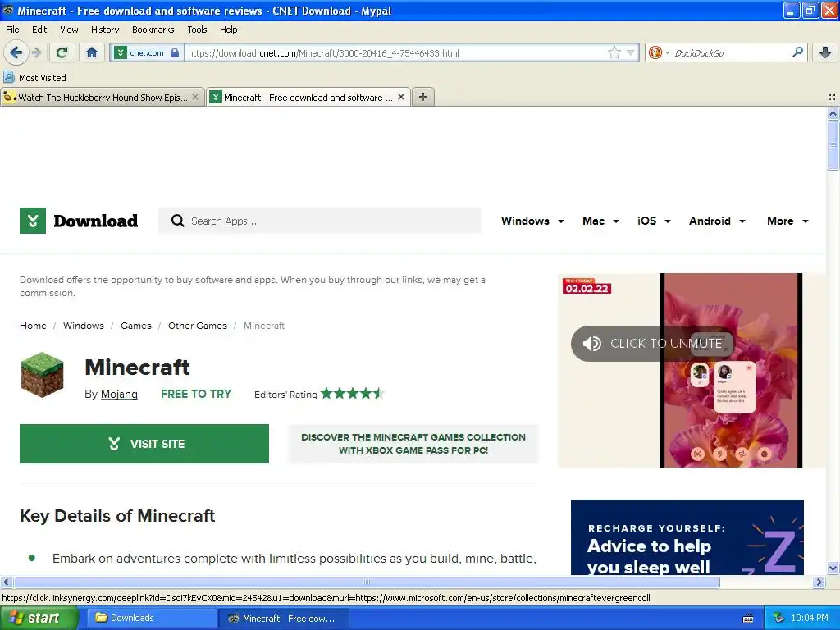Click the keyboard icon in the taskbar
The width and height of the screenshot is (840, 630).
[748, 619]
